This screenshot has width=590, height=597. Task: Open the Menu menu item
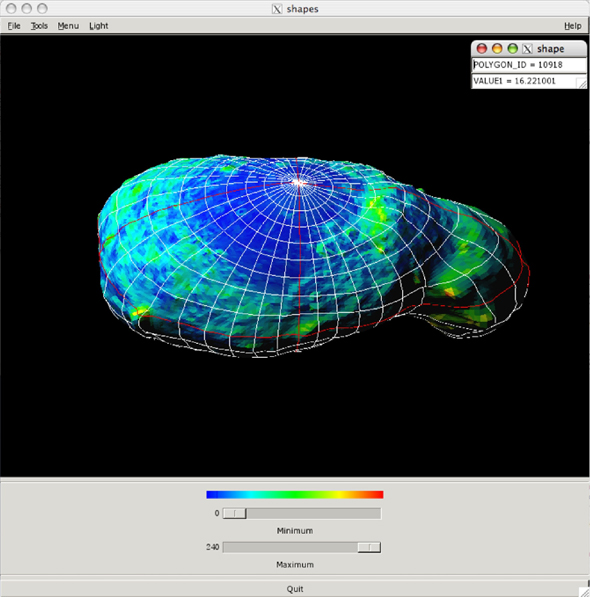pos(68,26)
